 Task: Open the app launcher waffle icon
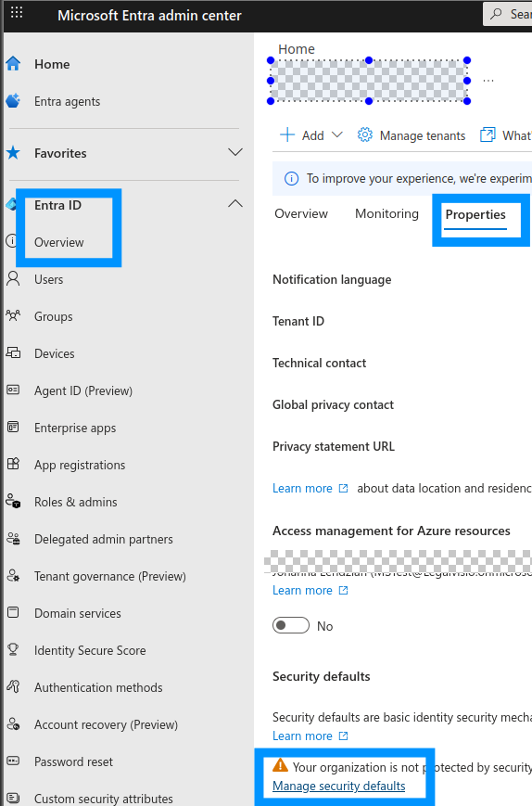[x=17, y=12]
